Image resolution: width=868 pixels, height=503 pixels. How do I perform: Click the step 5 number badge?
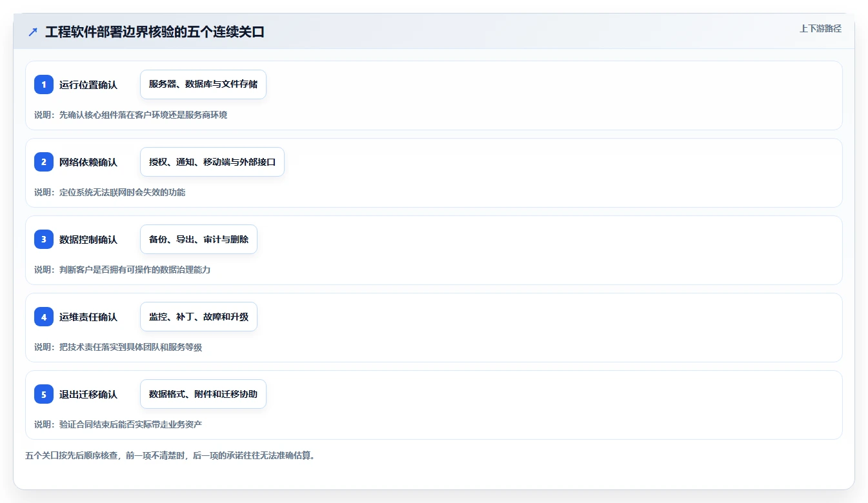(44, 394)
